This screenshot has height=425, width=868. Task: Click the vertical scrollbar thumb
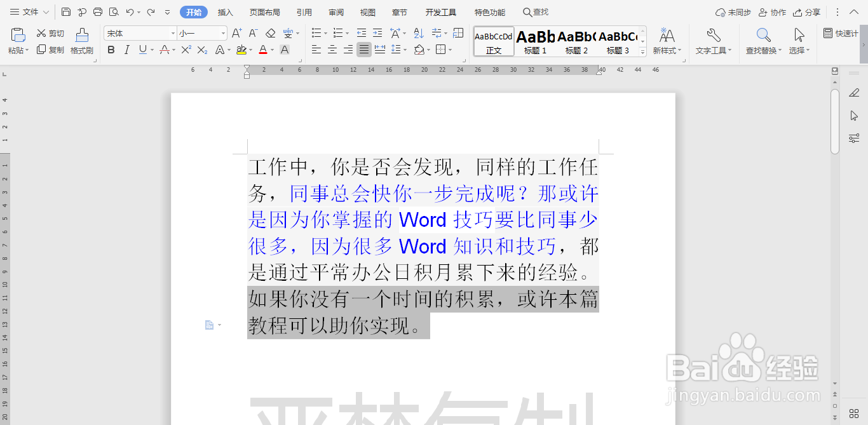point(835,121)
